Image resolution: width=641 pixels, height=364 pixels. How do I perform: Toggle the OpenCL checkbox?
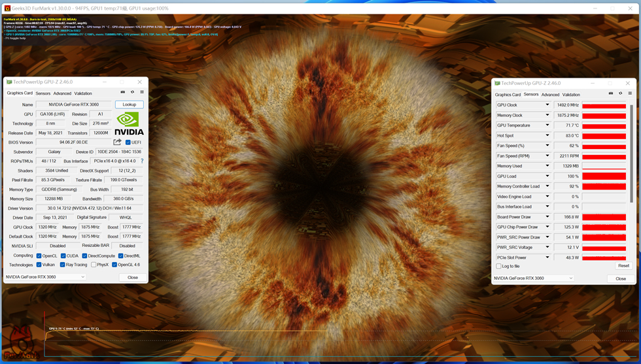(39, 256)
